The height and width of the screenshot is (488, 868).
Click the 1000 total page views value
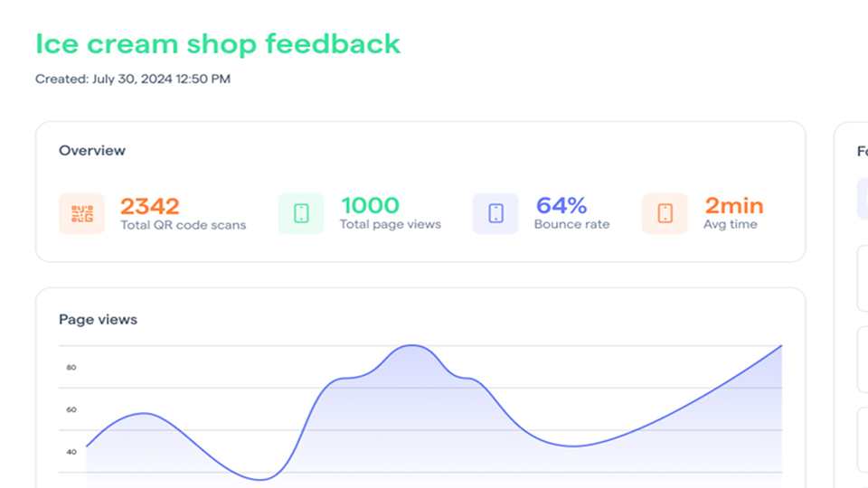(370, 206)
